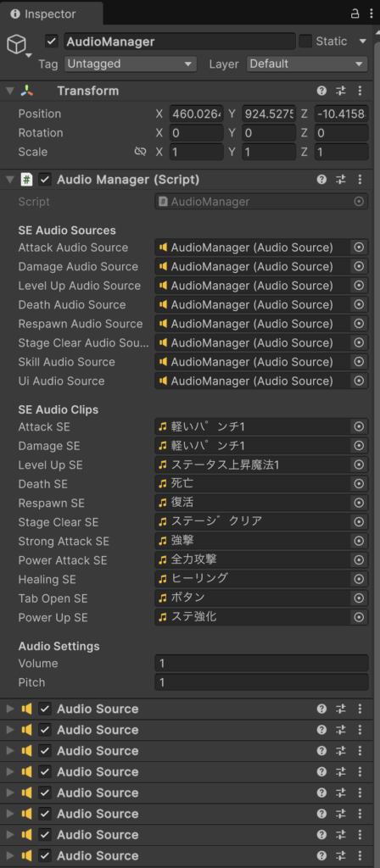This screenshot has height=868, width=380.
Task: Enable the Static checkbox
Action: [305, 41]
